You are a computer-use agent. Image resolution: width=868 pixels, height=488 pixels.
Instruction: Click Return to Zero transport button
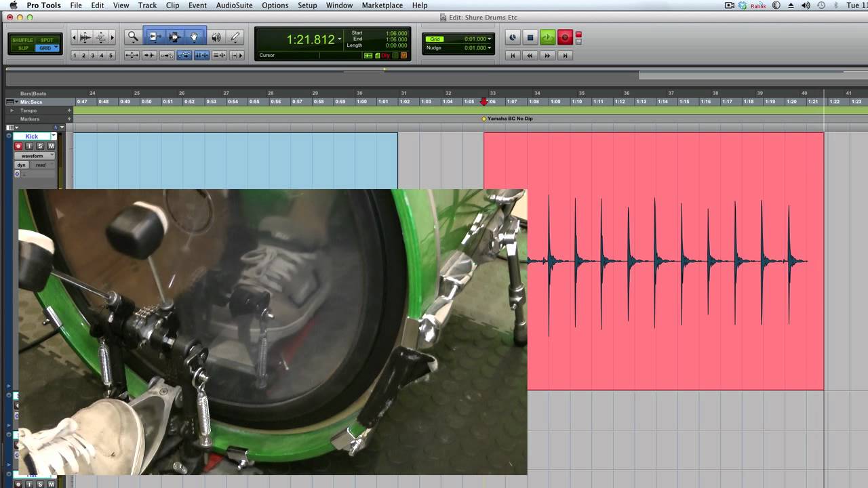coord(513,56)
